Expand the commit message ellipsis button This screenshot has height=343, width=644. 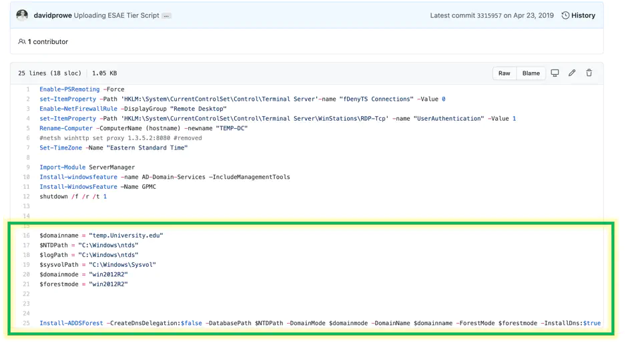pyautogui.click(x=166, y=15)
